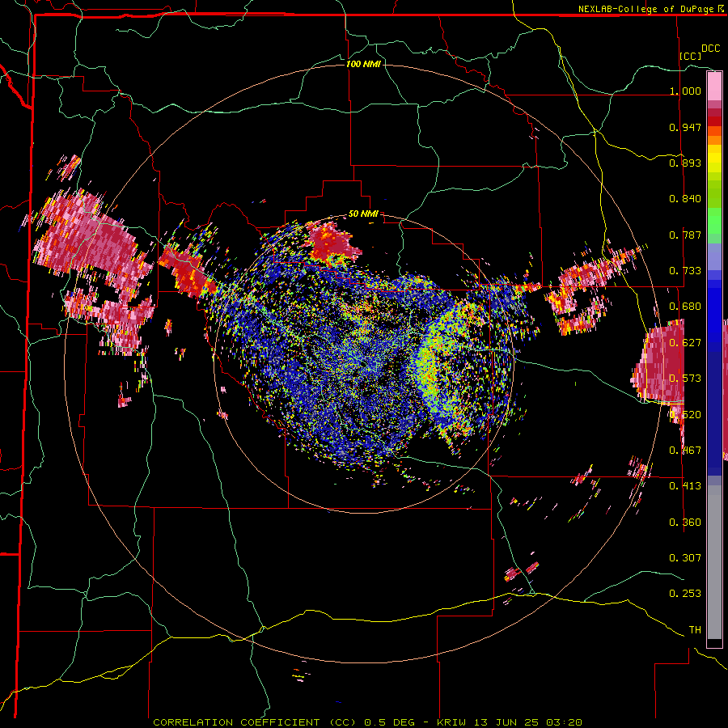The height and width of the screenshot is (728, 728).
Task: Click the 13 JUN 25 date in the caption
Action: coord(506,722)
